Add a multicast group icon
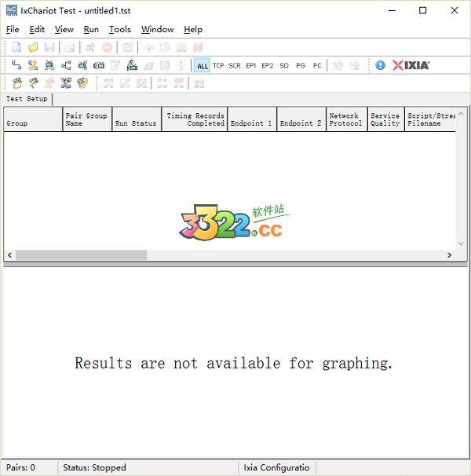Viewport: 471px width, 476px height. [x=66, y=65]
